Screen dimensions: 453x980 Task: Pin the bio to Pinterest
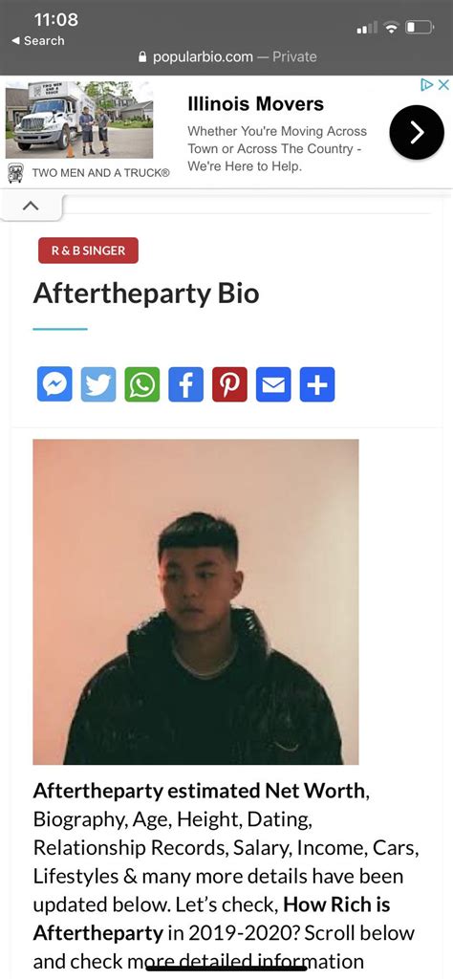(x=230, y=384)
